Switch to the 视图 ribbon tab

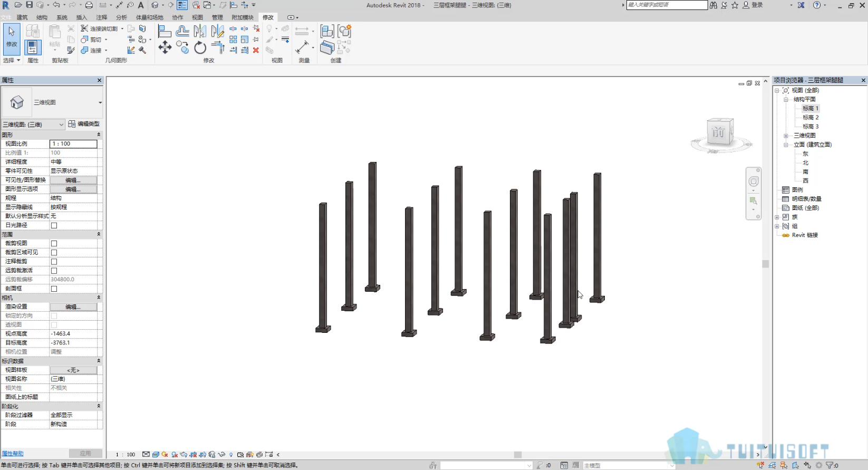pyautogui.click(x=198, y=17)
